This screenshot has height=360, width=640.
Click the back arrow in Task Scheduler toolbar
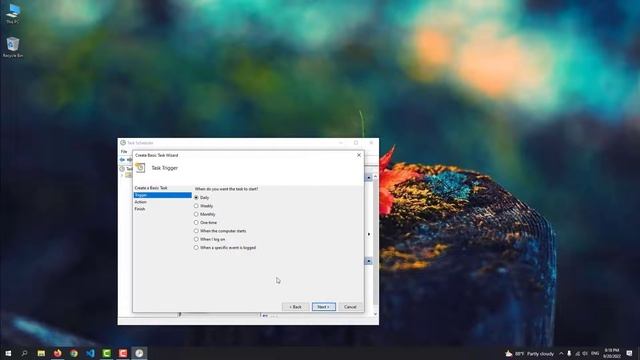(x=122, y=160)
